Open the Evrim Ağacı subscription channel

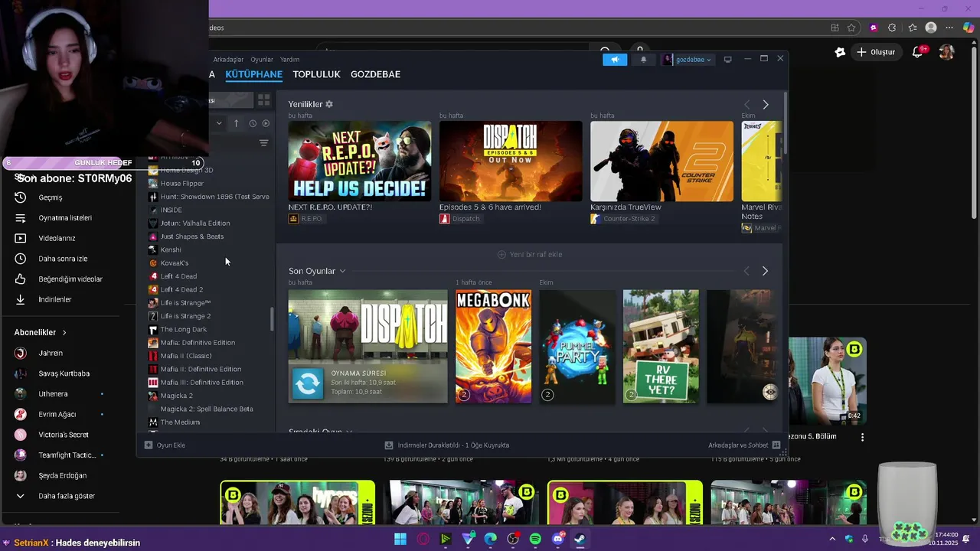pyautogui.click(x=59, y=415)
